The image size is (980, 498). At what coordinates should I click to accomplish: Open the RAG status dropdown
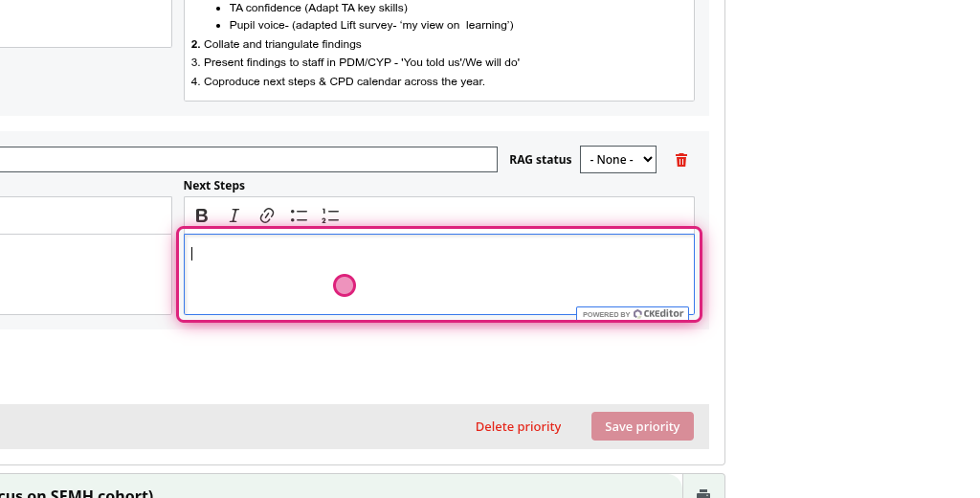coord(618,160)
